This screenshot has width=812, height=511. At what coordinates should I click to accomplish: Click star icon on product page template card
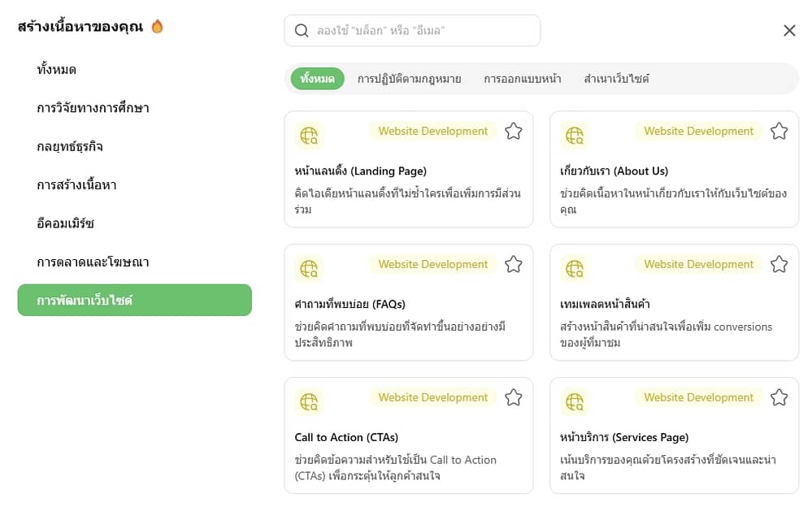[x=779, y=265]
